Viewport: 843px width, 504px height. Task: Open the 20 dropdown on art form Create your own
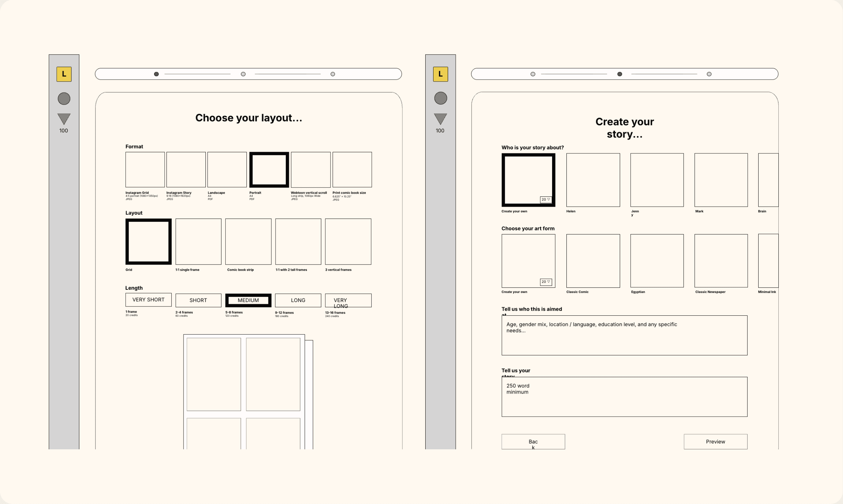[x=546, y=282]
